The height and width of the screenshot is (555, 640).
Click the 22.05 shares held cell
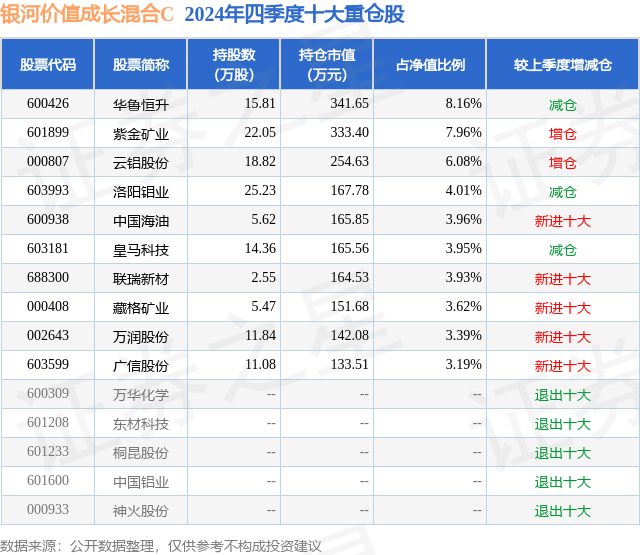[x=260, y=133]
